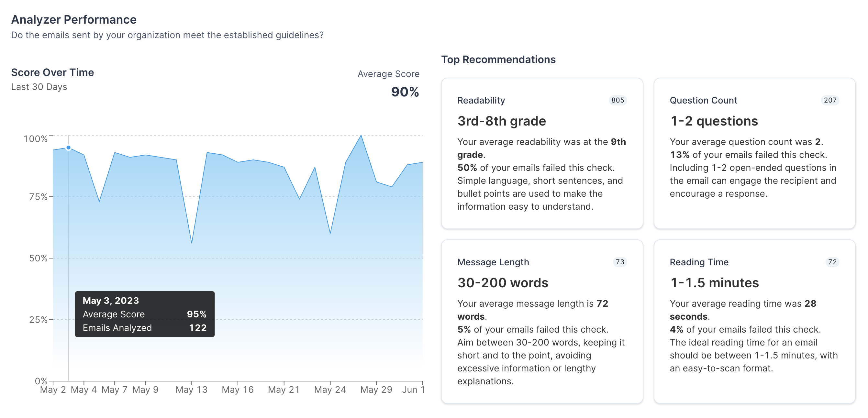Select the Reading Time card title
Screen dimensions: 868x418
click(x=699, y=262)
